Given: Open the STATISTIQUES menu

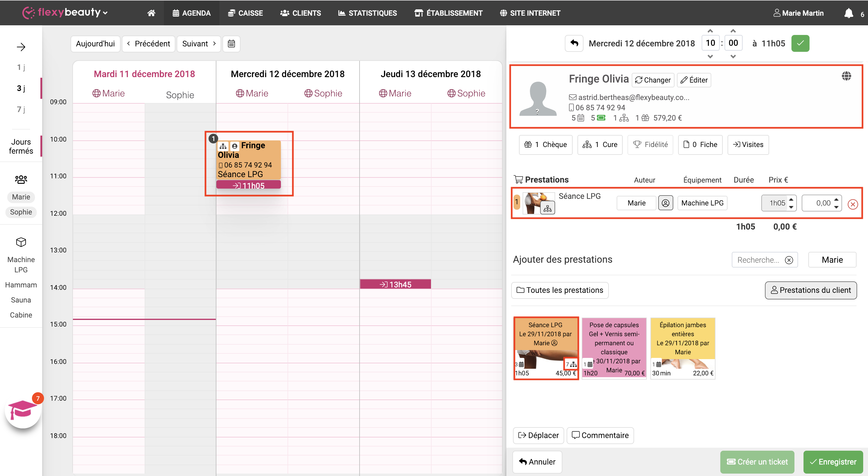Looking at the screenshot, I should pos(368,13).
